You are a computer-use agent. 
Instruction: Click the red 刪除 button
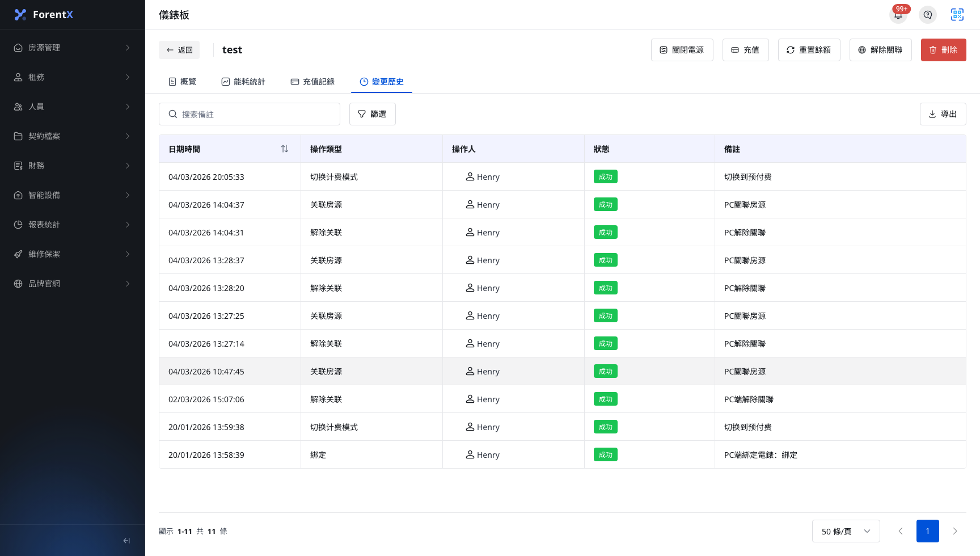pyautogui.click(x=944, y=50)
